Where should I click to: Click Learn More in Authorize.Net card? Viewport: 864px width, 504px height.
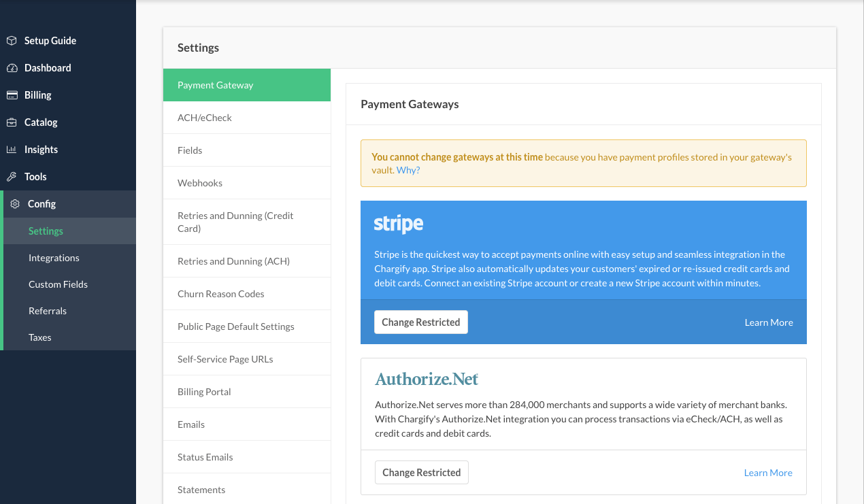(768, 473)
